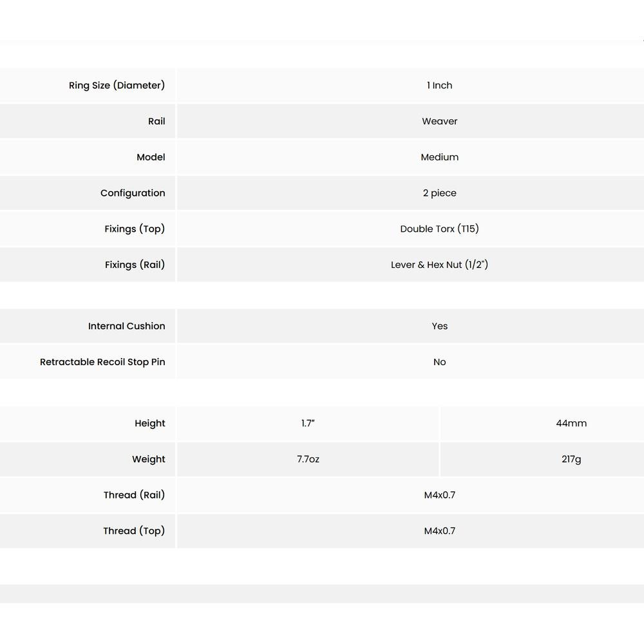The image size is (644, 644).
Task: Click the Retractable Recoil Stop Pin label
Action: click(x=102, y=362)
